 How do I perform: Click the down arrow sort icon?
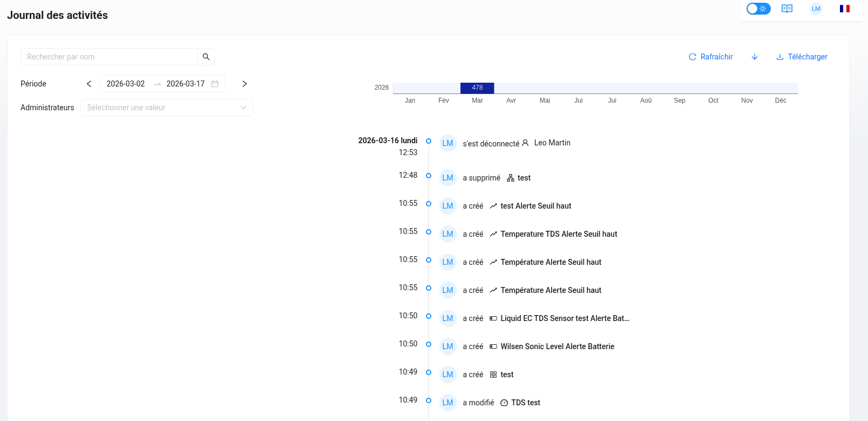[755, 57]
